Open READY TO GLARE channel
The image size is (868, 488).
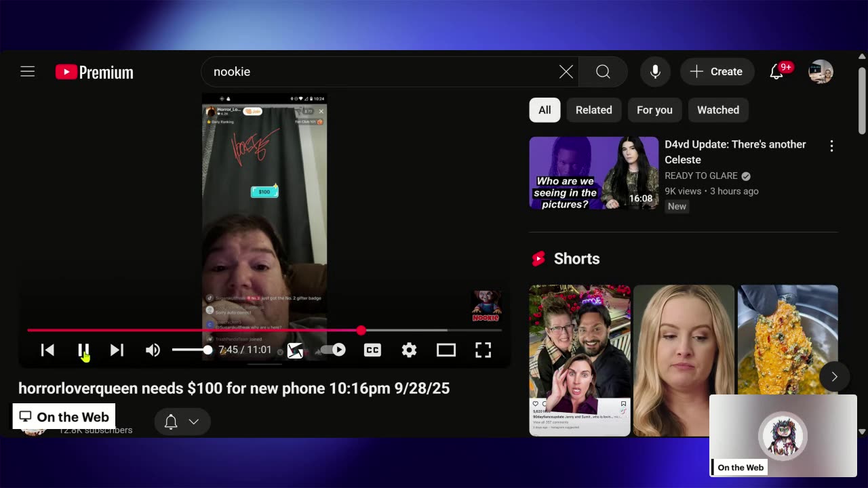point(701,176)
